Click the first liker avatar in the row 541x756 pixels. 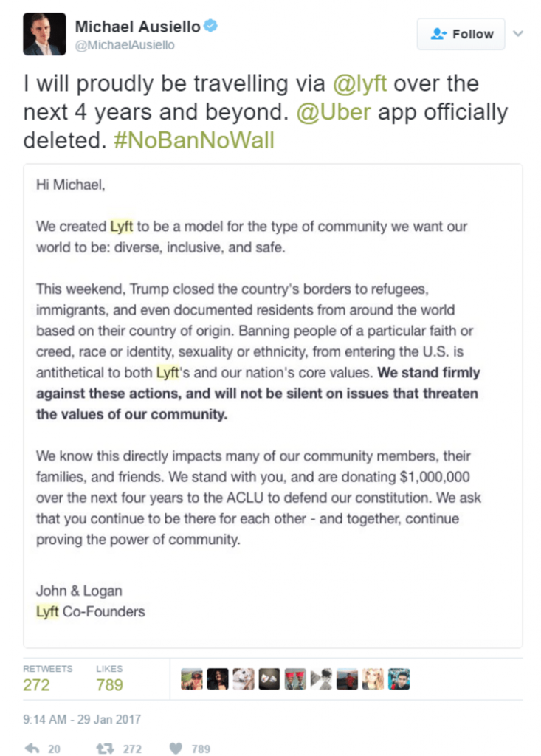pyautogui.click(x=192, y=679)
